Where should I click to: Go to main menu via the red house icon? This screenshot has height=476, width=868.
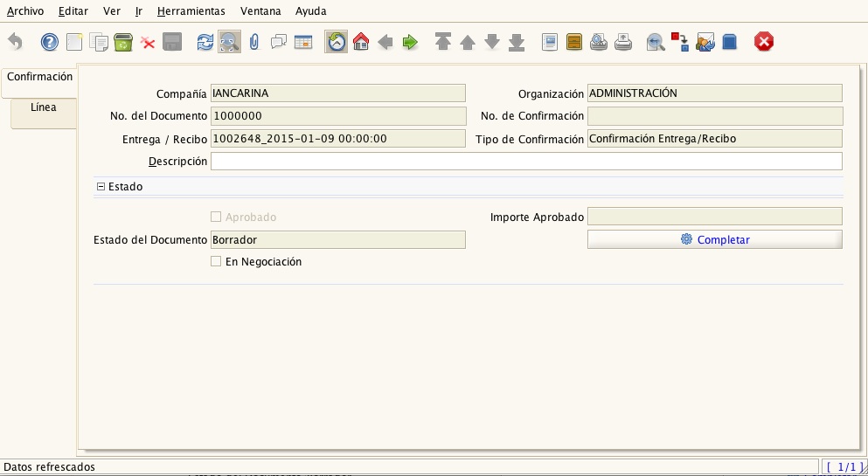tap(361, 42)
